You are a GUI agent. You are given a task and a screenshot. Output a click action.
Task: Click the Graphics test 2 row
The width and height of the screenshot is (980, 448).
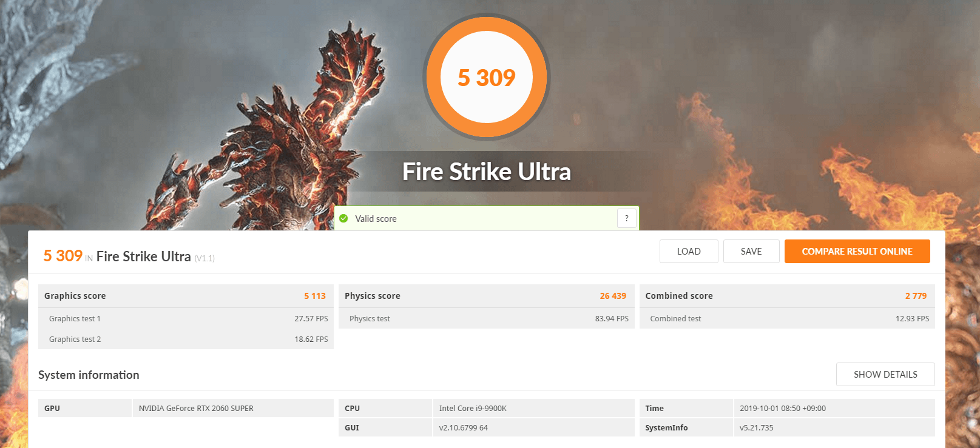point(186,339)
